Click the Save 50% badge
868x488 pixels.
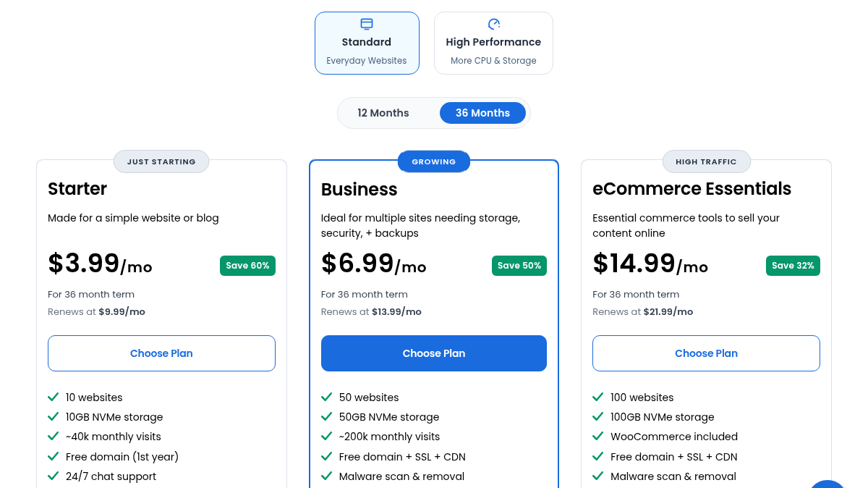[x=519, y=266]
